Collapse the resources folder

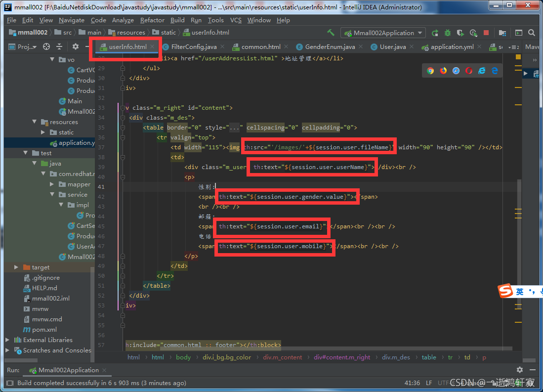click(34, 122)
